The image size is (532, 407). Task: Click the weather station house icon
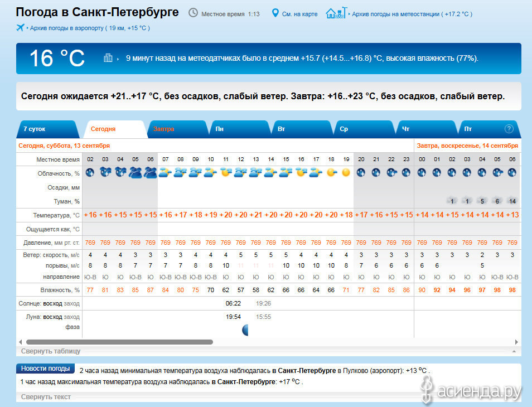pos(336,13)
